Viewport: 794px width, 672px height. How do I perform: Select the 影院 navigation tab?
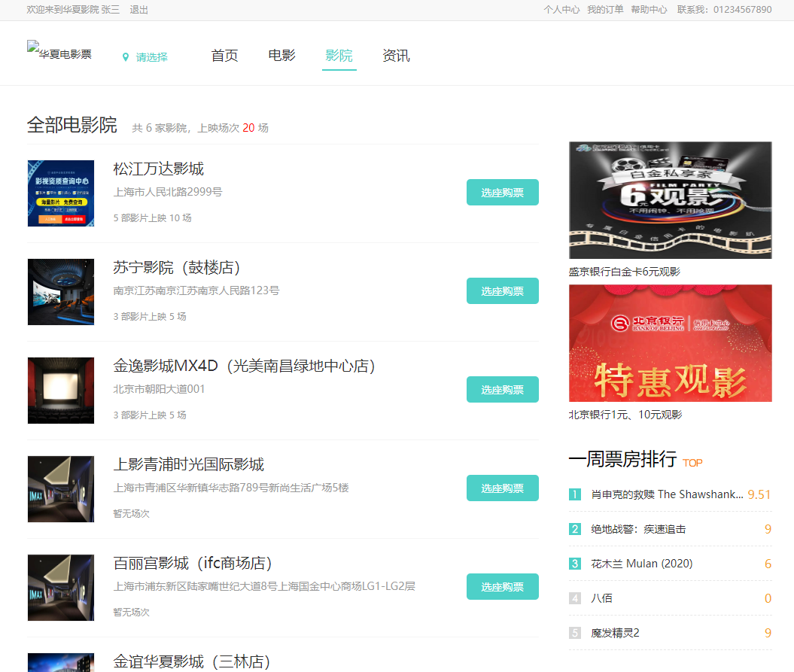[339, 56]
